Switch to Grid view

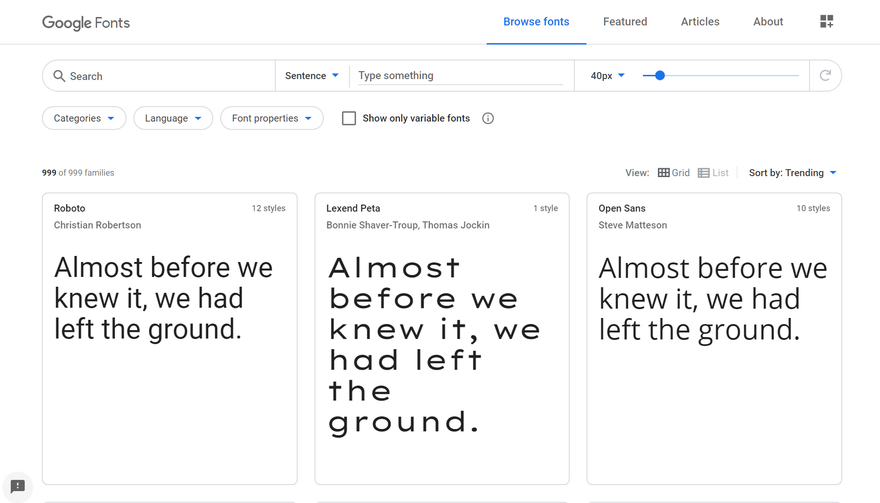point(673,172)
